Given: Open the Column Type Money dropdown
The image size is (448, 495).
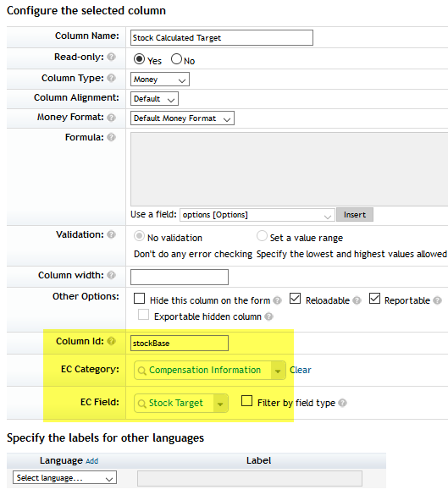Looking at the screenshot, I should click(x=160, y=80).
